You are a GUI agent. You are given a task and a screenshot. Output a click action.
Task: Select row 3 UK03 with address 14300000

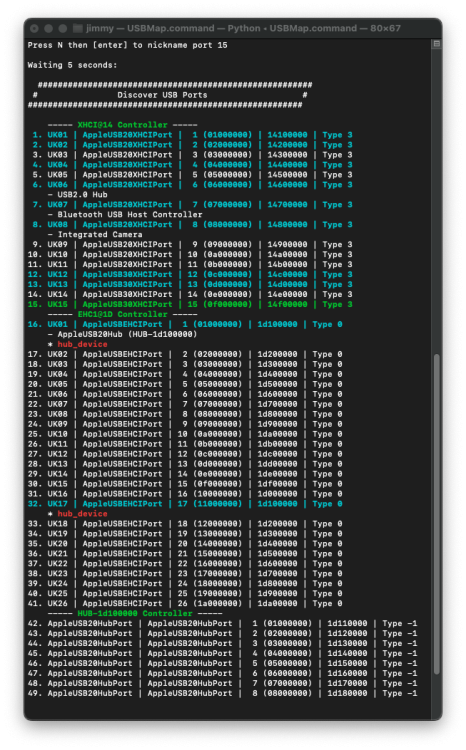(192, 155)
